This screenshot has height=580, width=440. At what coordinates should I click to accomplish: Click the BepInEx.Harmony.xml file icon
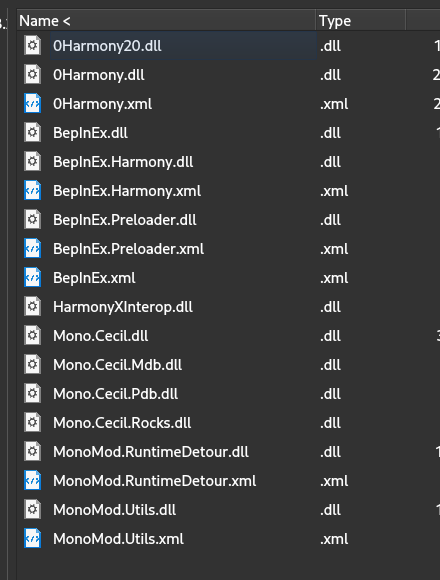[x=33, y=190]
